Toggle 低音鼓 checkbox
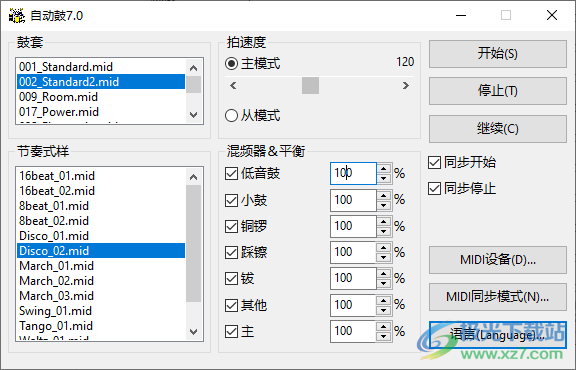 tap(231, 173)
